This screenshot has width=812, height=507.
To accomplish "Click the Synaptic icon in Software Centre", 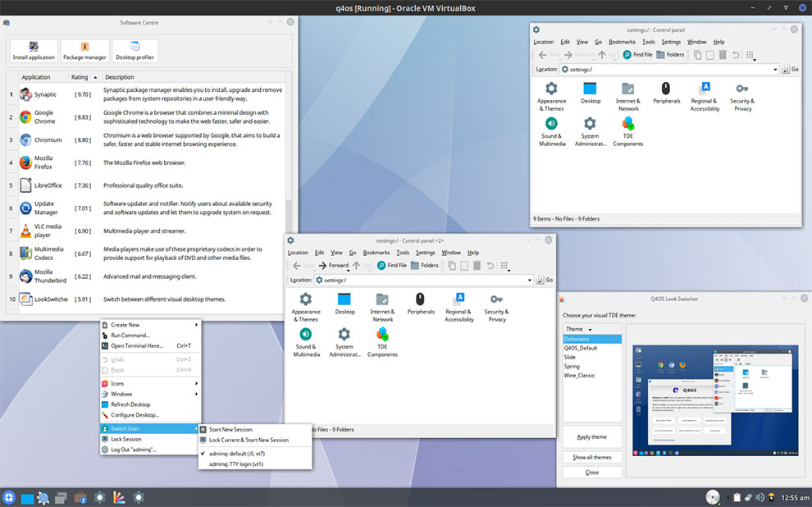I will point(25,94).
